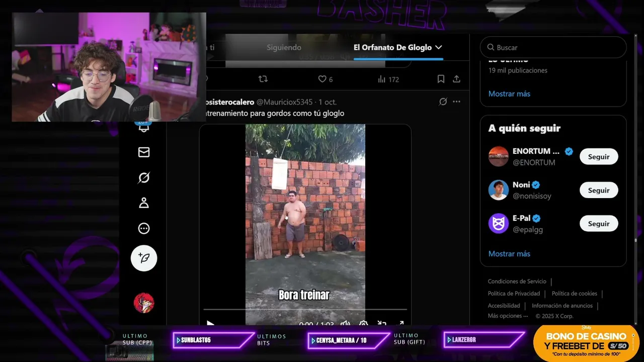This screenshot has width=644, height=362.
Task: Click Mostrar más under A quién seguir
Action: (x=509, y=253)
